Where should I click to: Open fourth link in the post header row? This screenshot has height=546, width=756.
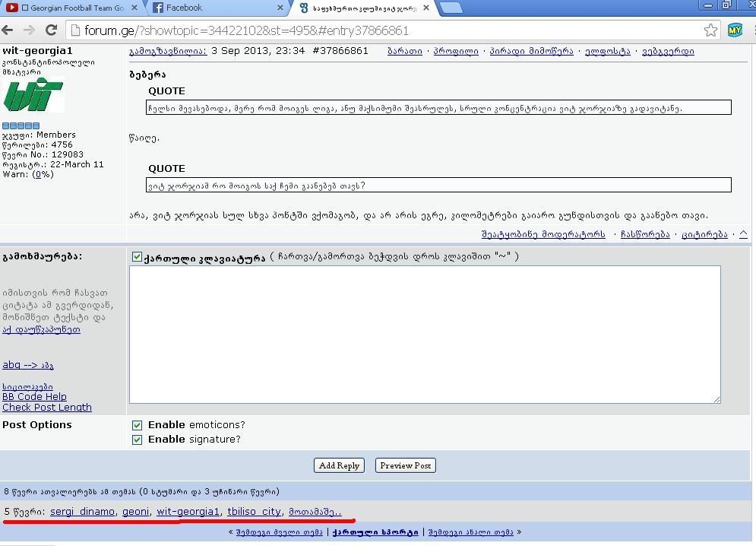tap(608, 51)
